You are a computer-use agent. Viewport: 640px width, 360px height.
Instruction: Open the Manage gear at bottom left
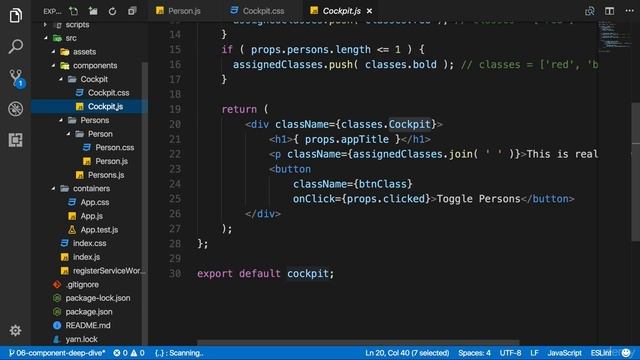(x=16, y=330)
